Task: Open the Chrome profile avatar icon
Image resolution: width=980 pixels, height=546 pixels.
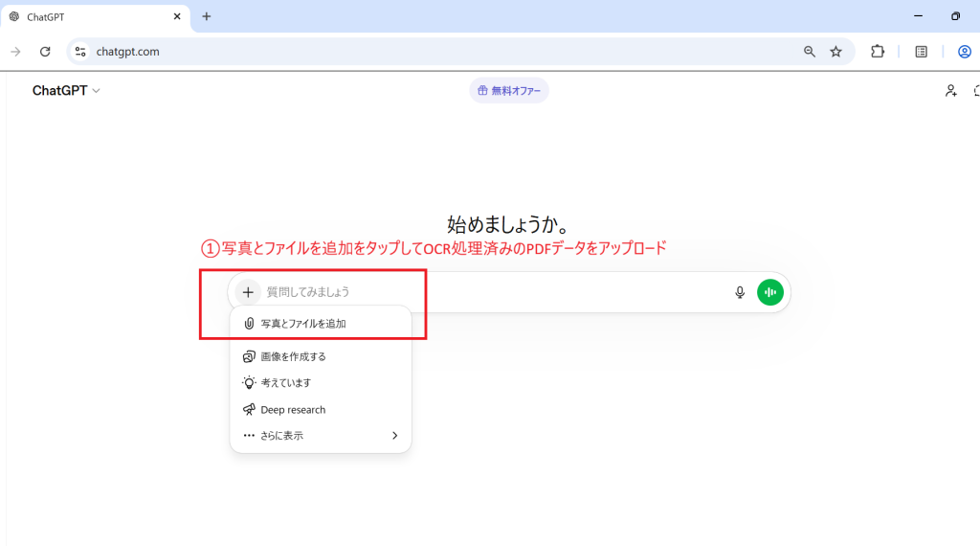Action: tap(965, 52)
